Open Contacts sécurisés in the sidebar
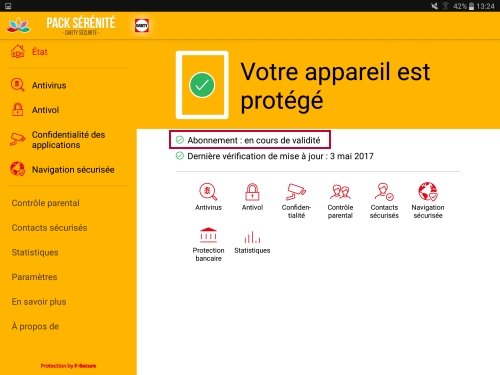500x375 pixels. 49,228
